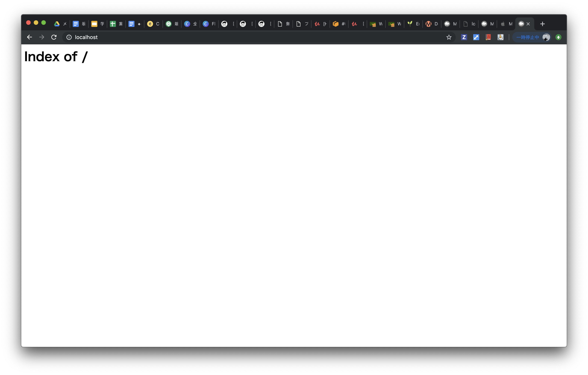588x375 pixels.
Task: Open the browser profile avatar menu
Action: pos(546,37)
